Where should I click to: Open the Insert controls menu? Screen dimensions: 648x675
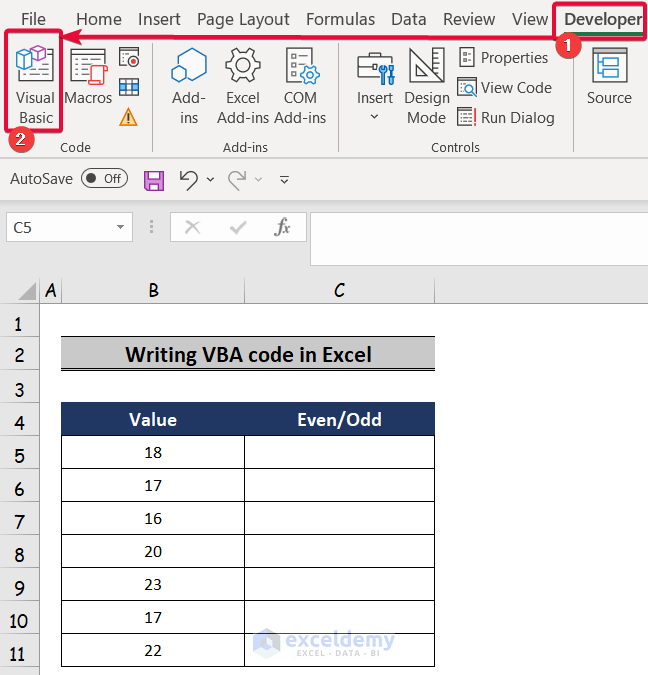375,86
